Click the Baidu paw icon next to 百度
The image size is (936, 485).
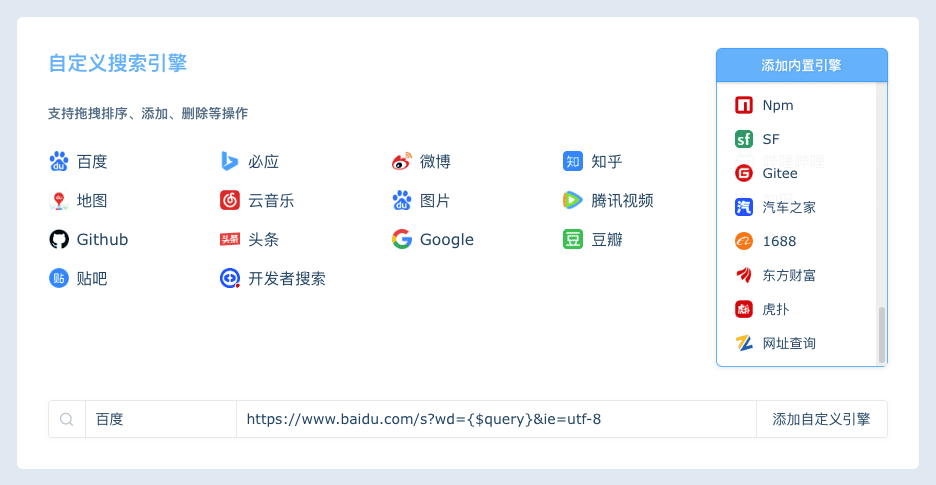click(59, 162)
